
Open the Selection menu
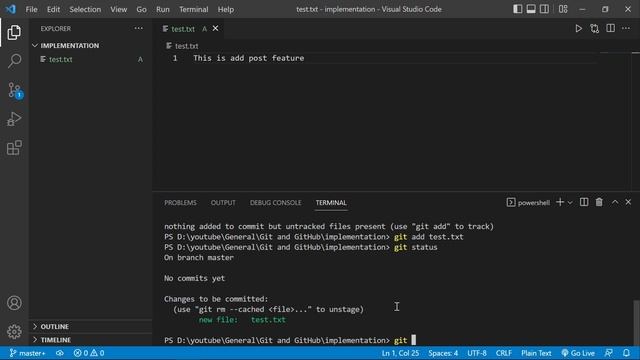coord(85,9)
